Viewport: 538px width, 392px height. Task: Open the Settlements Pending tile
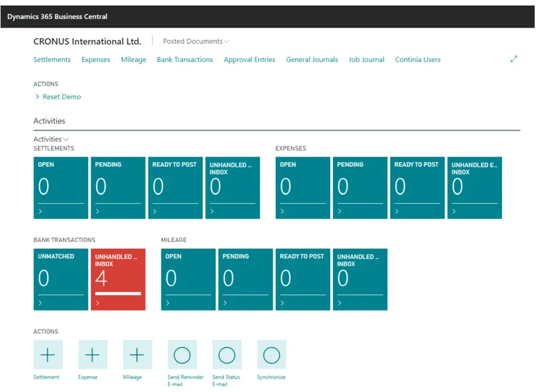tap(118, 188)
